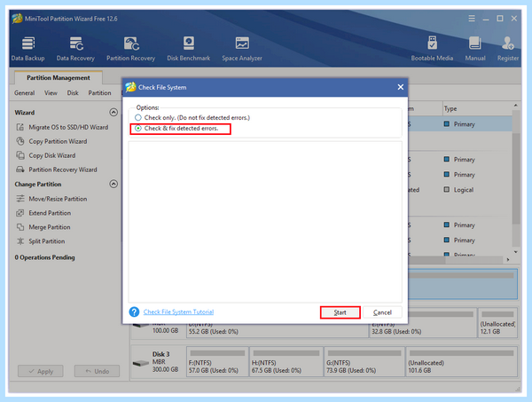The height and width of the screenshot is (402, 532).
Task: Click the horizontal scrollbar right arrow
Action: click(508, 260)
